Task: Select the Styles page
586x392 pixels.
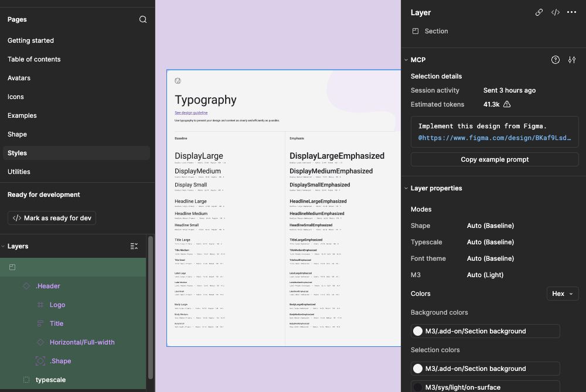Action: pyautogui.click(x=76, y=153)
